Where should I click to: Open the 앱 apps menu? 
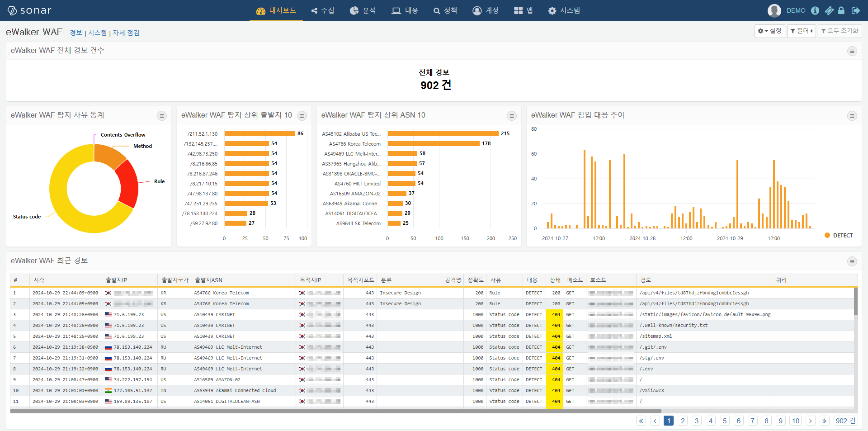click(x=524, y=10)
